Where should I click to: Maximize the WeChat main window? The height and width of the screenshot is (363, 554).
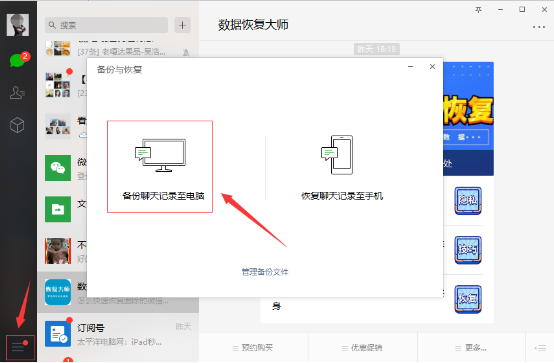point(522,10)
